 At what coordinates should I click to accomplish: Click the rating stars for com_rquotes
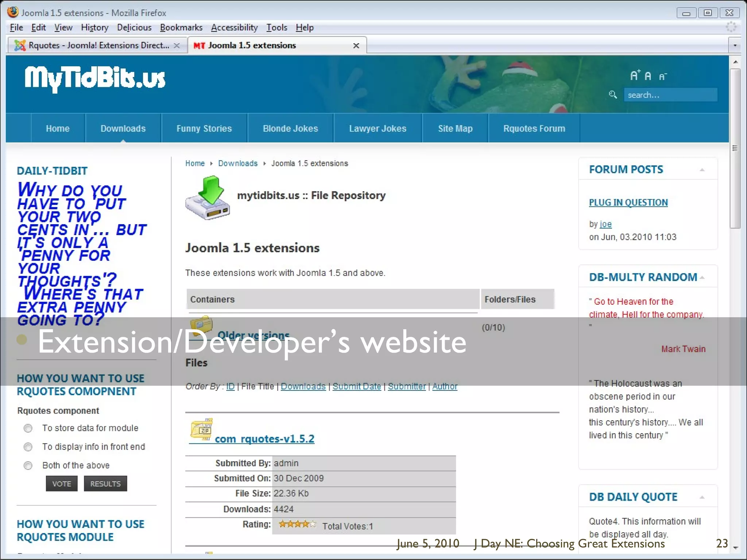click(297, 524)
